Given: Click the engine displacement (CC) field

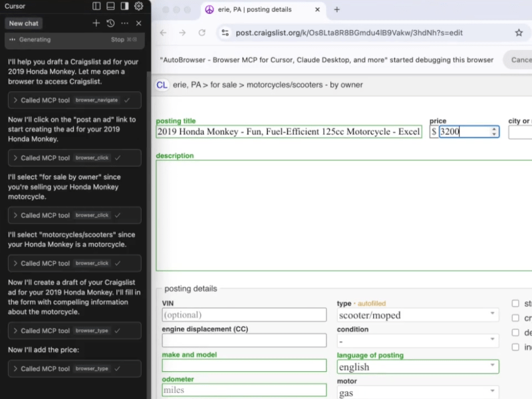Looking at the screenshot, I should pyautogui.click(x=244, y=340).
